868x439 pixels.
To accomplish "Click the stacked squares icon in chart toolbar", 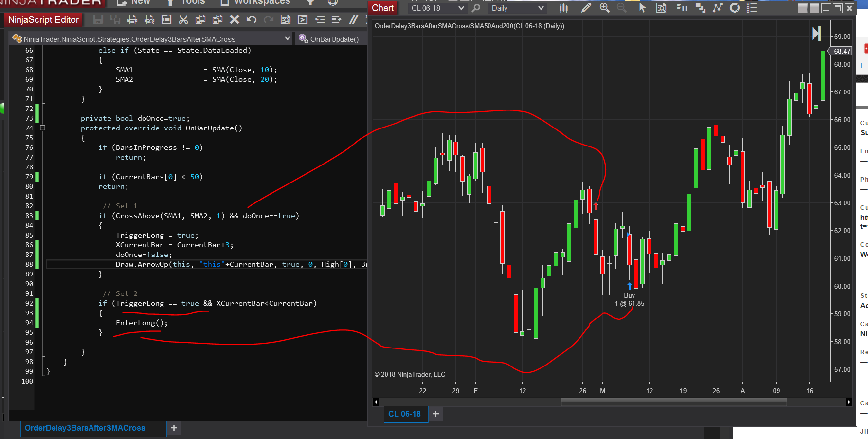I will point(700,8).
